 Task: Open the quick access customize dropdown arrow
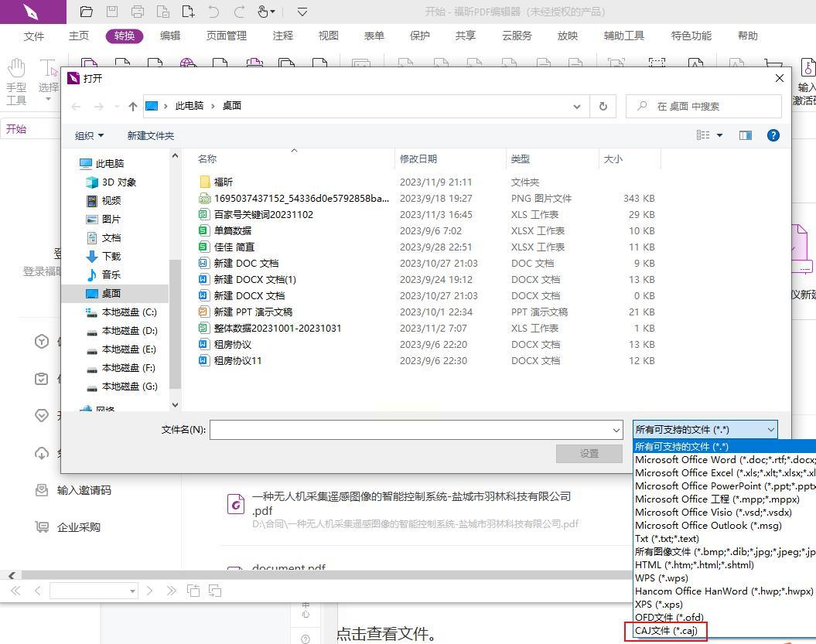[302, 12]
